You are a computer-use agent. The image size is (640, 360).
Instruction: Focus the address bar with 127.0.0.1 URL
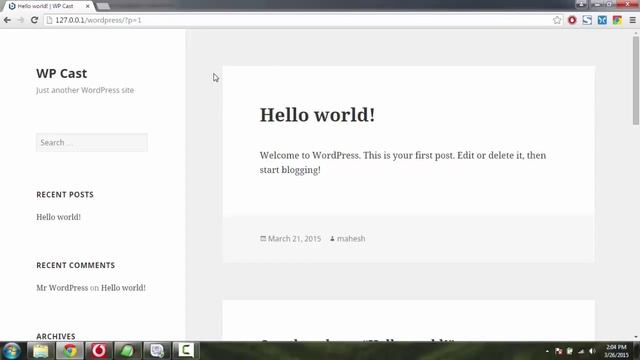(298, 20)
